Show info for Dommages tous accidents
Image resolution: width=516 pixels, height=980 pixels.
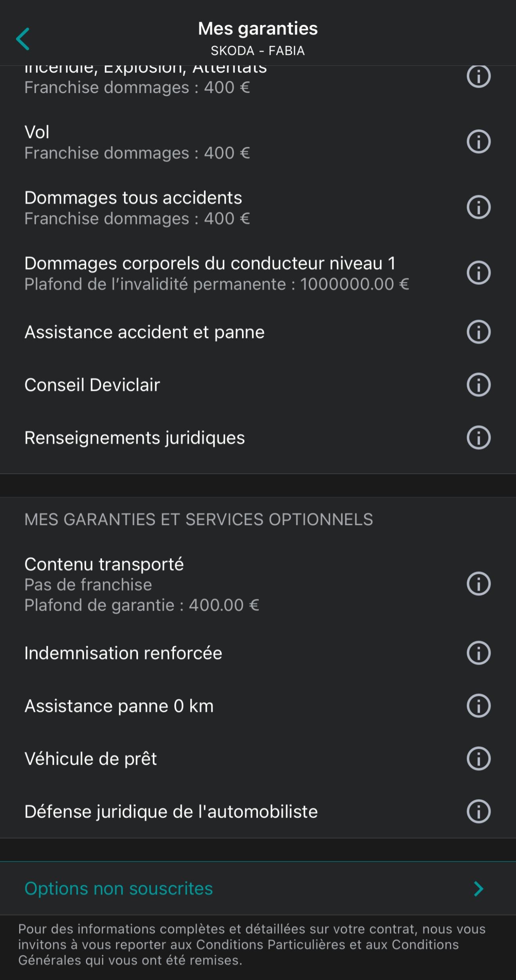point(478,207)
